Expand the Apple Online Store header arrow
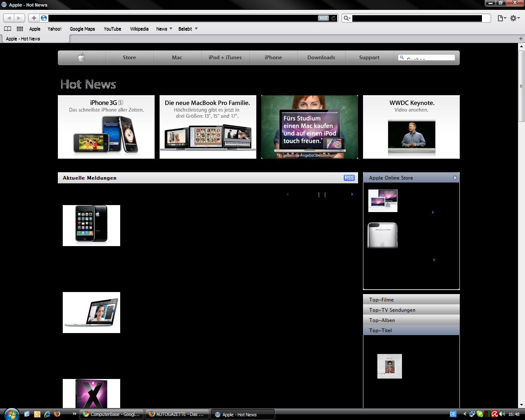This screenshot has height=420, width=525. (455, 178)
